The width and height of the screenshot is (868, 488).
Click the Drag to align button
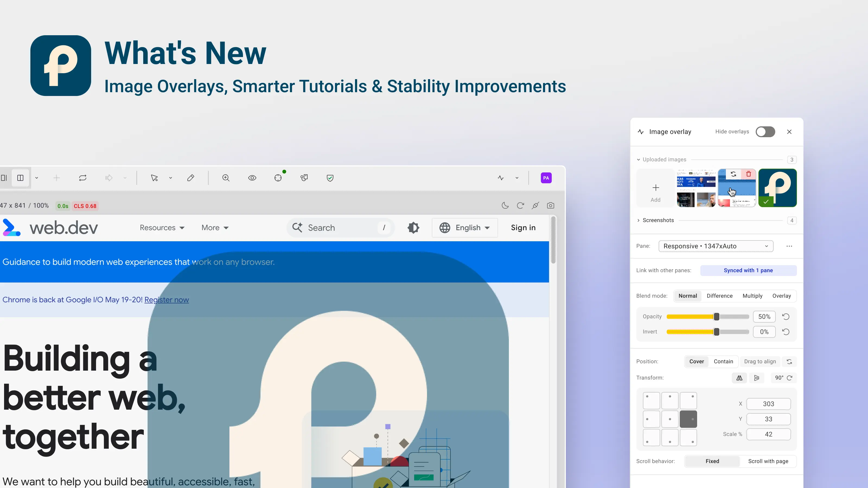pyautogui.click(x=760, y=361)
